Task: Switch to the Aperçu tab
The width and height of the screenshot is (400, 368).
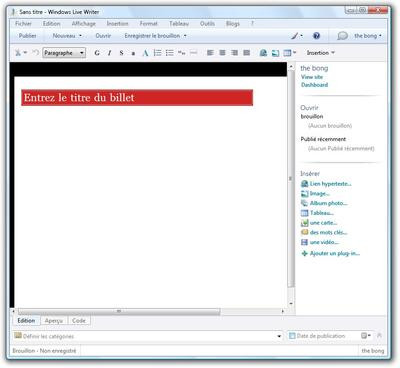Action: (x=54, y=321)
